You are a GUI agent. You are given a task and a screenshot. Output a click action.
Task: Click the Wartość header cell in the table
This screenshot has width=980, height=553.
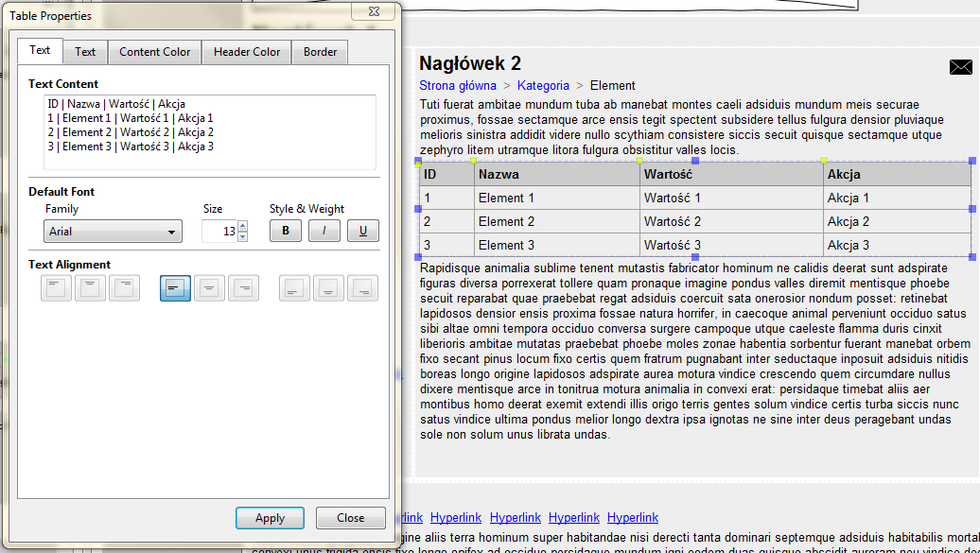[x=731, y=174]
